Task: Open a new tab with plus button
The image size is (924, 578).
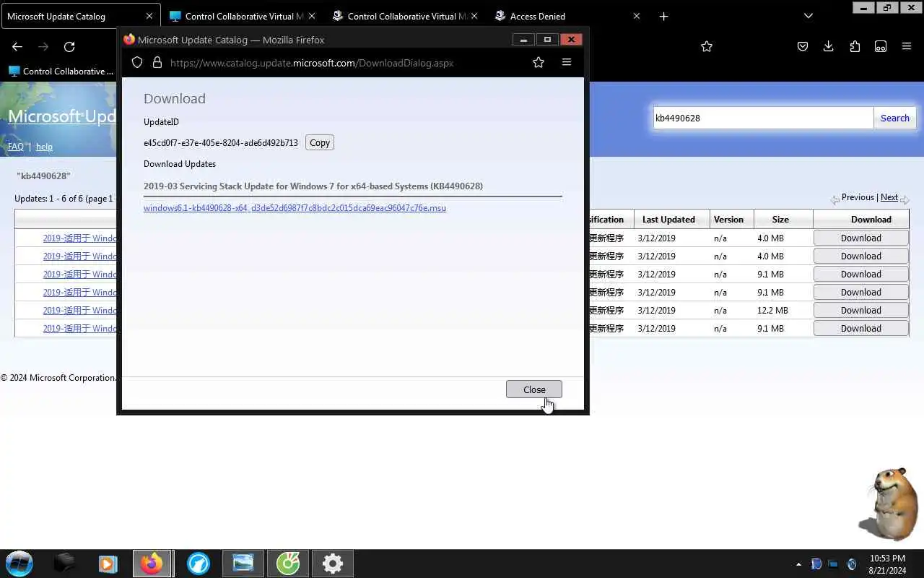Action: tap(664, 16)
